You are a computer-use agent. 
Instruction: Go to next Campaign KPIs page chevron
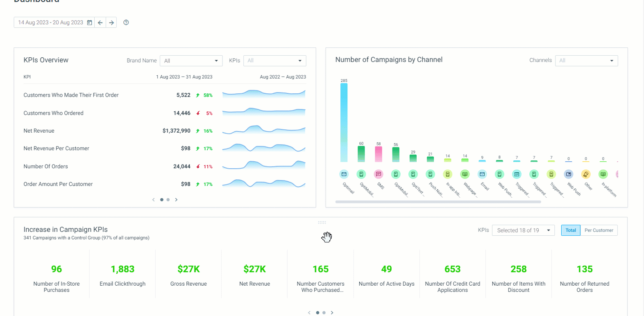(x=332, y=313)
